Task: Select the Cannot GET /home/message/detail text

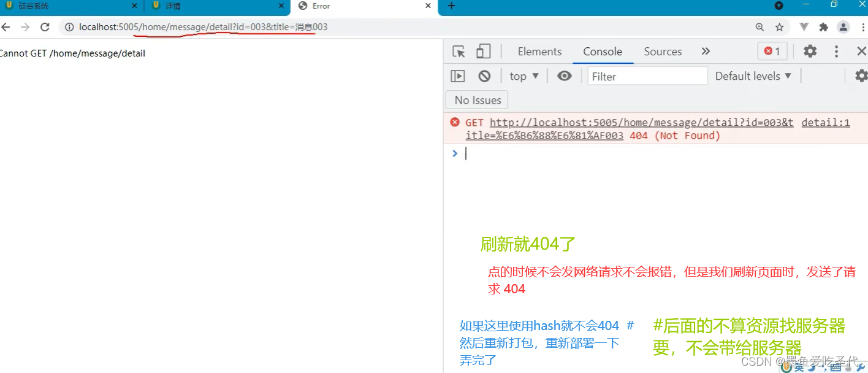Action: pos(72,53)
